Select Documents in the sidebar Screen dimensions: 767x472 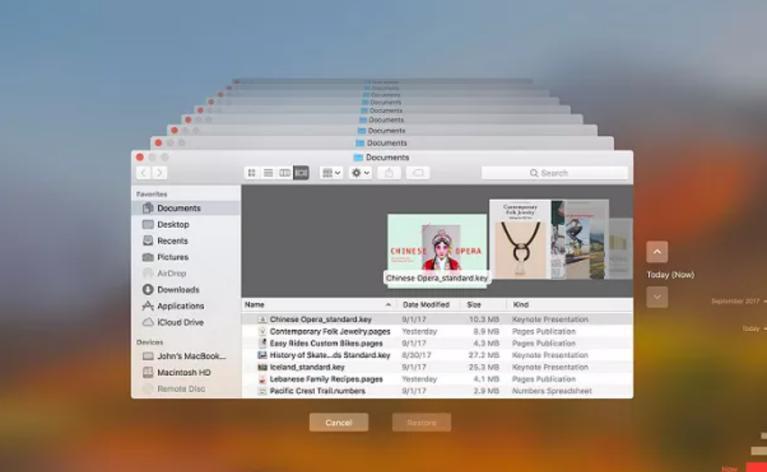click(186, 208)
